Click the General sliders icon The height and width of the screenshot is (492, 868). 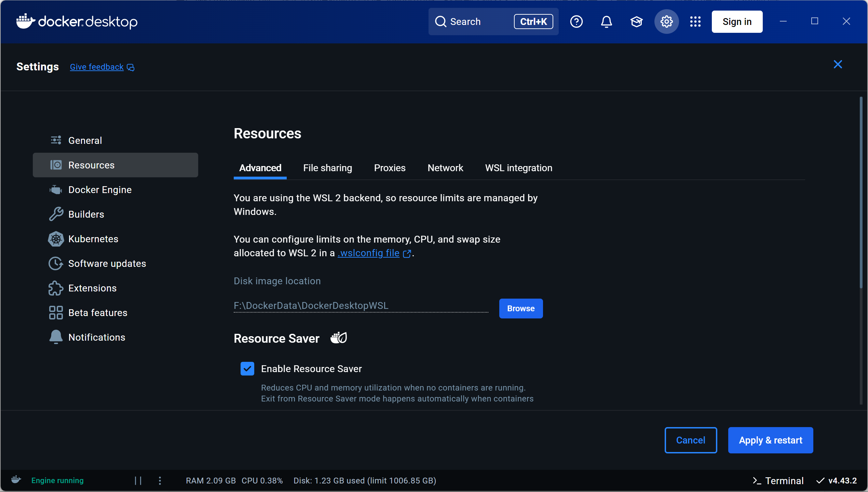coord(56,140)
